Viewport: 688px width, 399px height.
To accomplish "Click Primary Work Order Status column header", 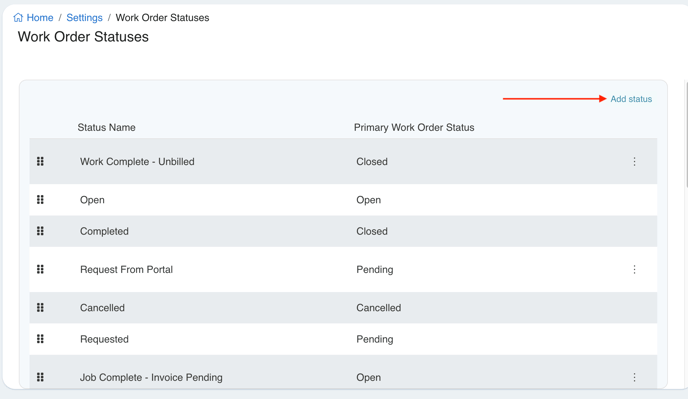I will click(x=414, y=127).
